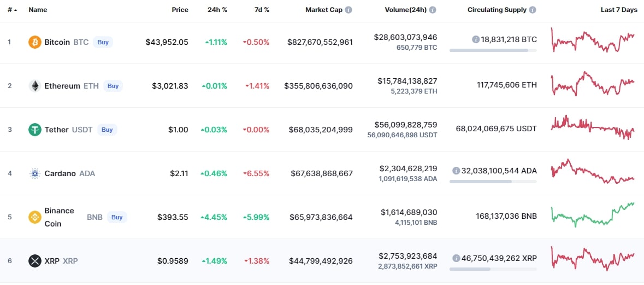Sort table by the Price column header
Image resolution: width=644 pixels, height=285 pixels.
180,10
